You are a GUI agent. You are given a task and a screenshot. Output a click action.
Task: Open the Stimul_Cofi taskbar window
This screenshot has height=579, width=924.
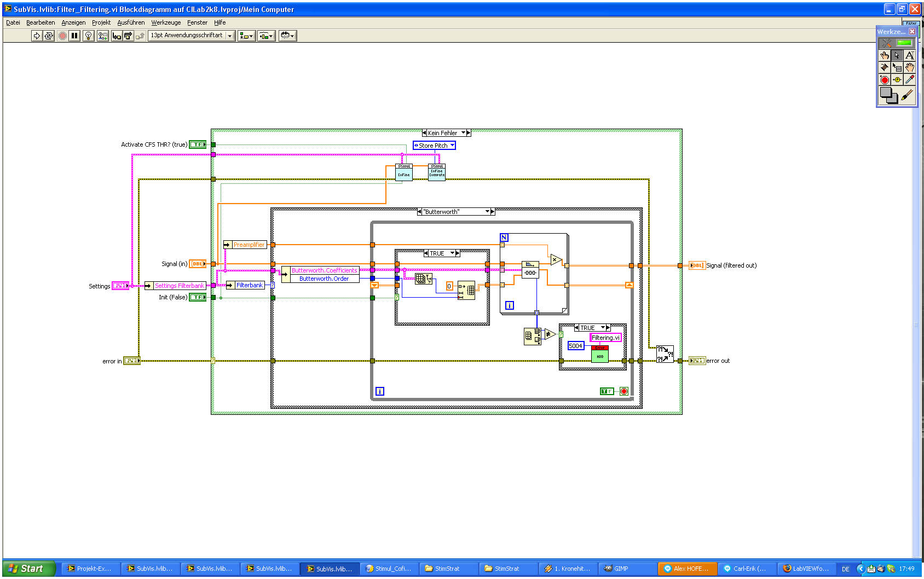tap(389, 569)
